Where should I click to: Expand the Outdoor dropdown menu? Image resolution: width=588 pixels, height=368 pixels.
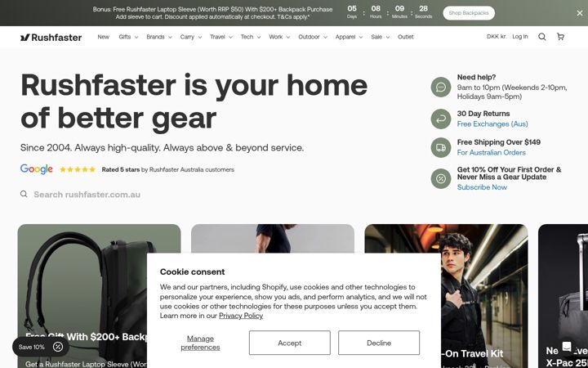click(313, 37)
